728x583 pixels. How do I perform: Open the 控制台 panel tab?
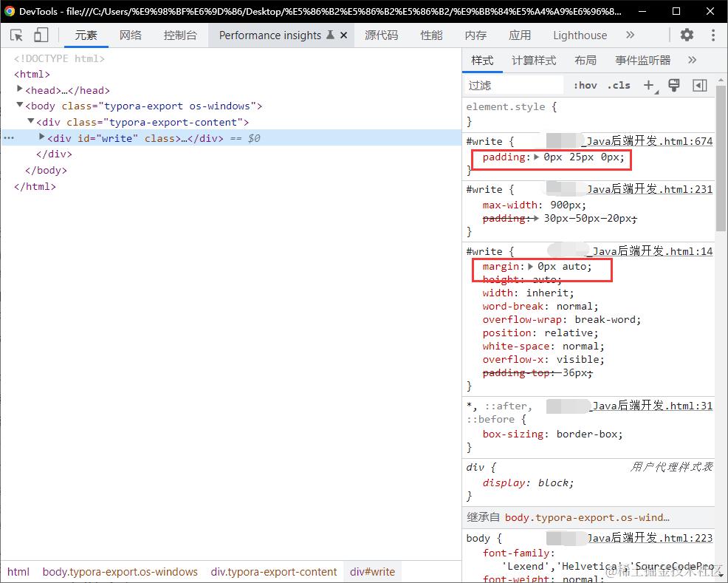[180, 35]
